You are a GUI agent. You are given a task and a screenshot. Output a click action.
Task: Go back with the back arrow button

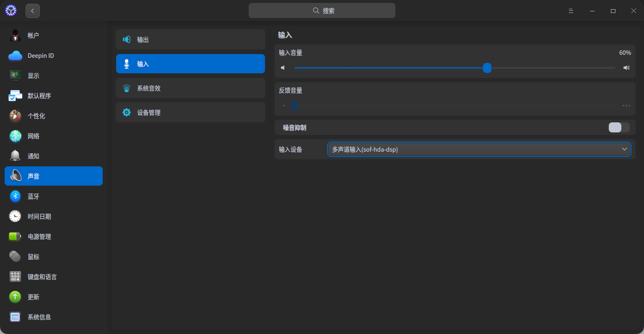pos(33,11)
